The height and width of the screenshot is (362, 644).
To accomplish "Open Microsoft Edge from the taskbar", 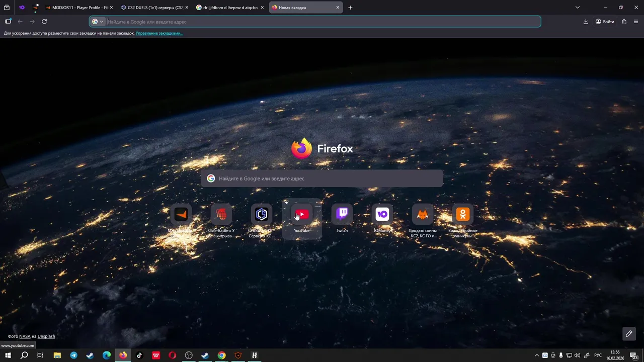I will coord(107,355).
